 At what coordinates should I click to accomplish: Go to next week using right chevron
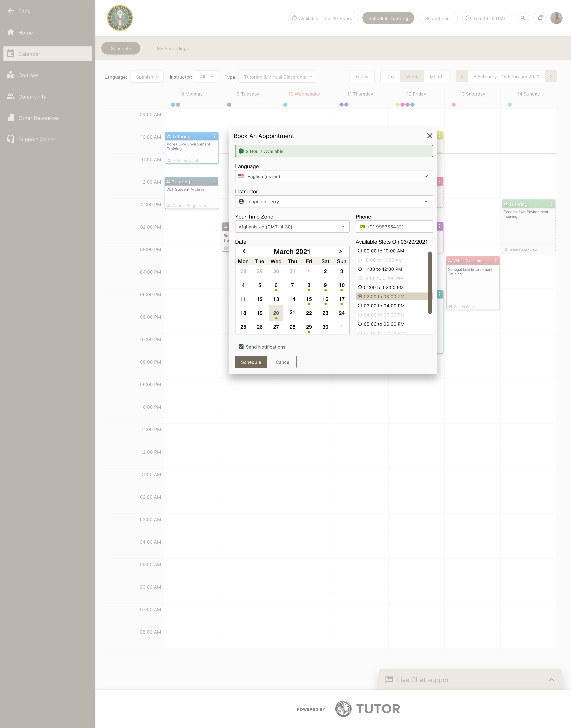[x=551, y=76]
